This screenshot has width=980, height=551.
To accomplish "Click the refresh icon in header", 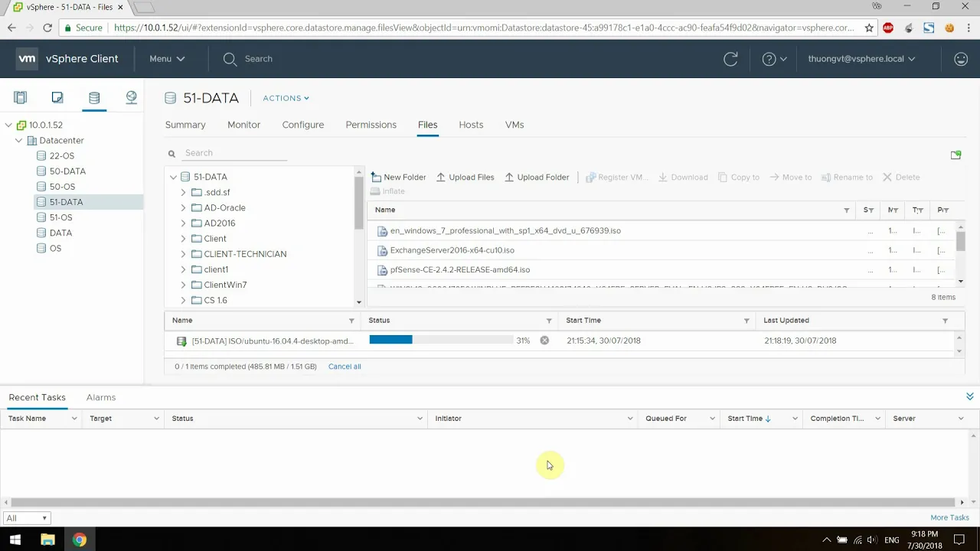I will (730, 59).
